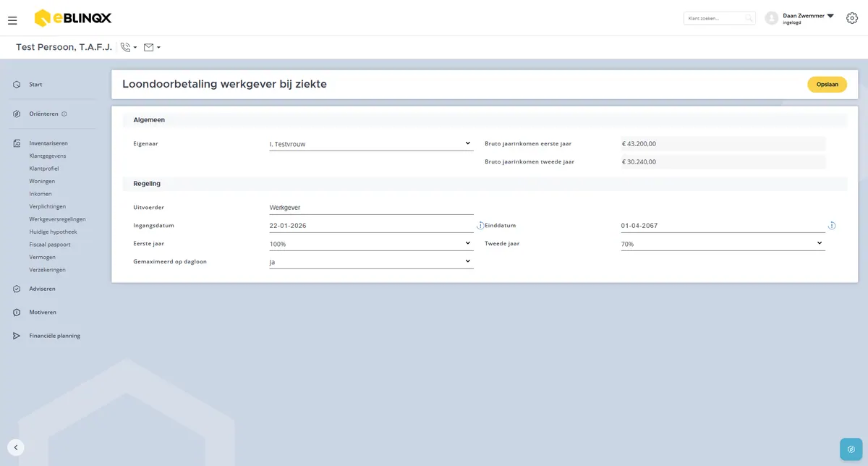868x466 pixels.
Task: Click the info icon after Ingangsdatum field
Action: [480, 226]
